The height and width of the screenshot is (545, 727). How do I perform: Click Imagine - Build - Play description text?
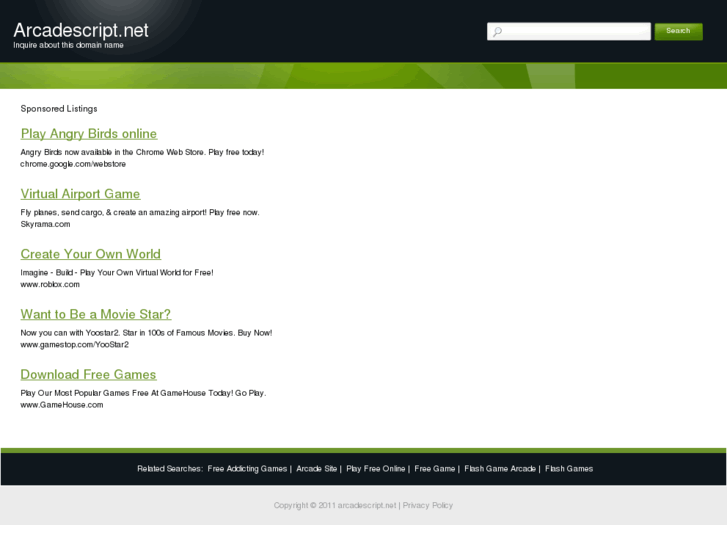117,273
